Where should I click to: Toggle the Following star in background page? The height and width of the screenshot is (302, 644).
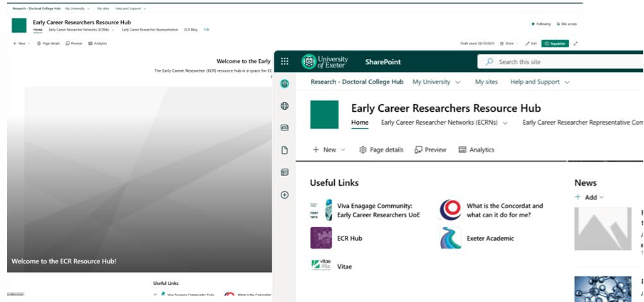point(533,24)
